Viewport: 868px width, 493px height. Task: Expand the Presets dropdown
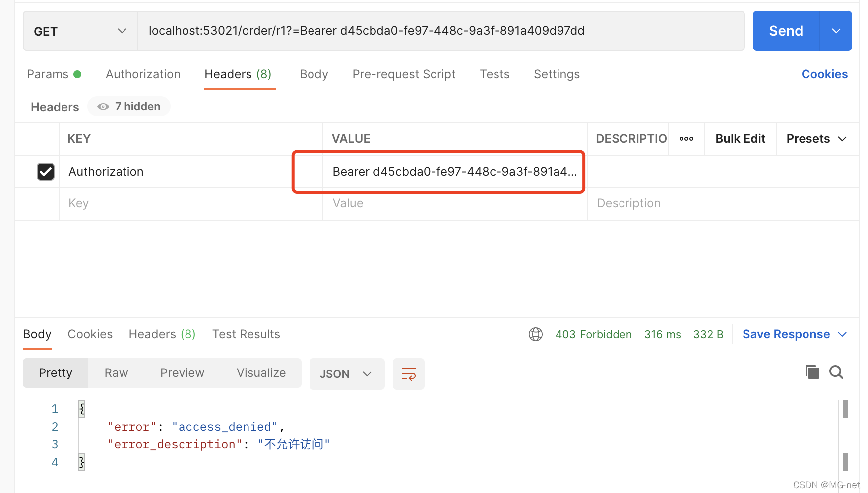tap(816, 139)
